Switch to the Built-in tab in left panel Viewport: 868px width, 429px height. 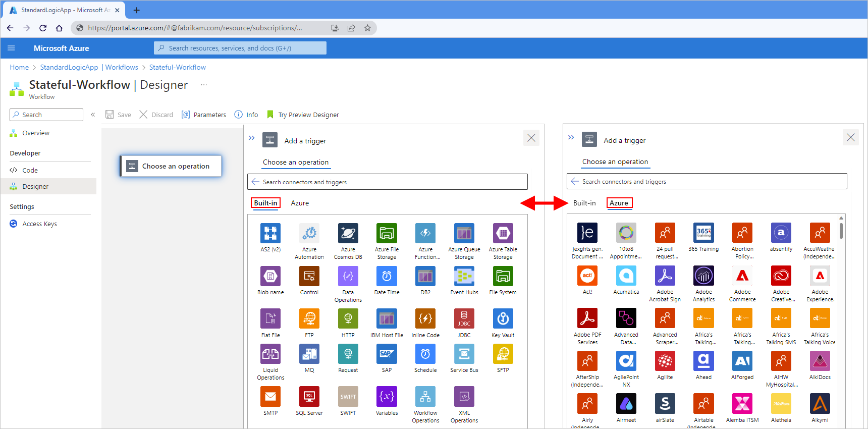[x=265, y=203]
